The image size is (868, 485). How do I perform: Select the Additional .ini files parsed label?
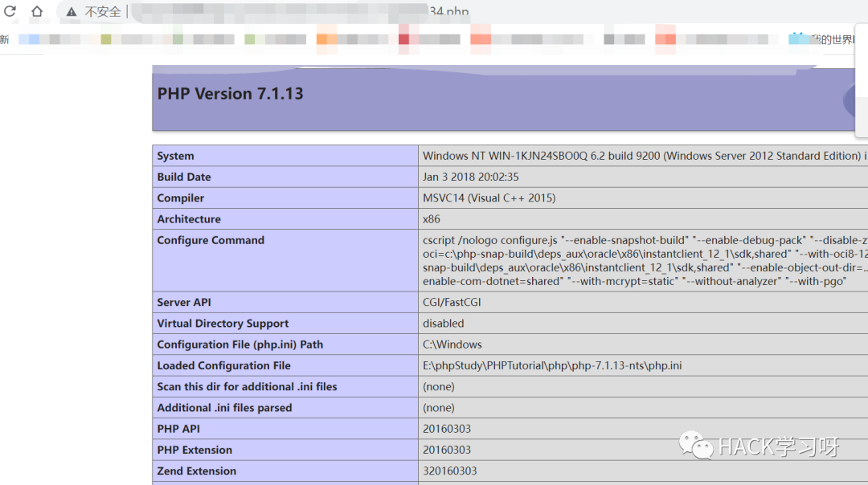224,408
